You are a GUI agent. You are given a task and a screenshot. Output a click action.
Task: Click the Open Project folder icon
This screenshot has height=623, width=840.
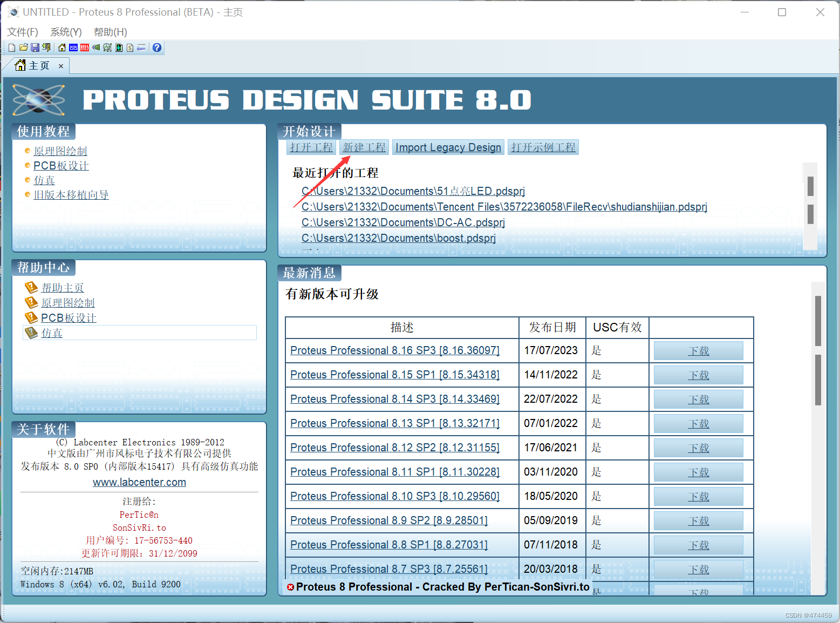click(24, 48)
